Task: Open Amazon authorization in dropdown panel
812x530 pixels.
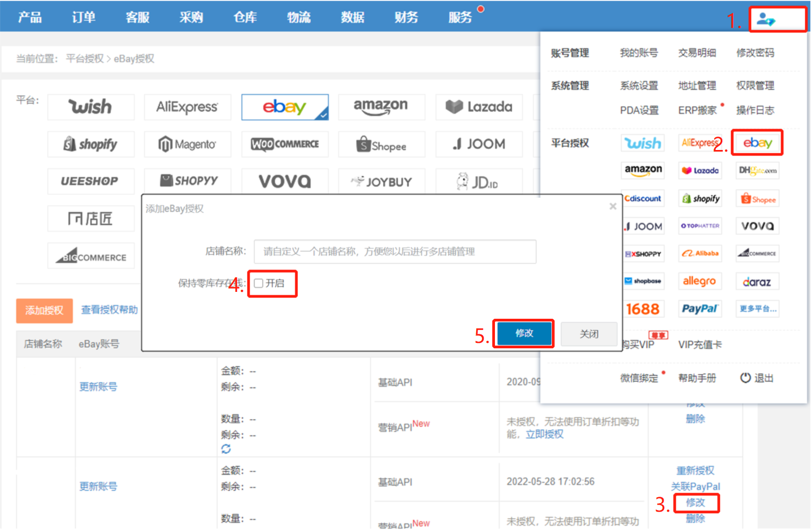Action: (x=643, y=170)
